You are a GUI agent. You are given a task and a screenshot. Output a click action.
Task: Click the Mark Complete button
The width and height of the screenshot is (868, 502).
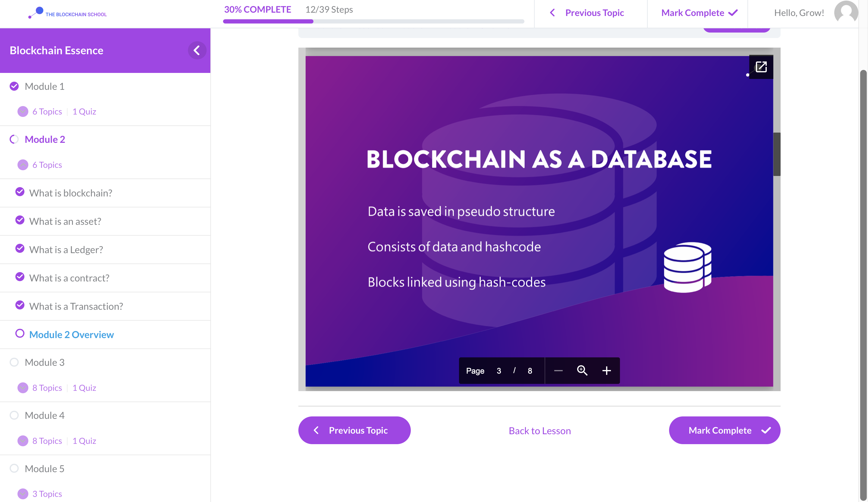coord(724,430)
